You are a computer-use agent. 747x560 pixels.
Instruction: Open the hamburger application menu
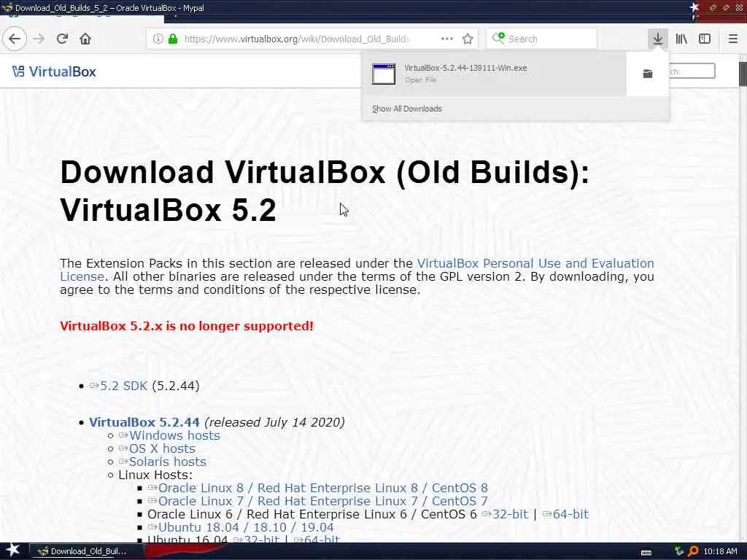tap(732, 39)
